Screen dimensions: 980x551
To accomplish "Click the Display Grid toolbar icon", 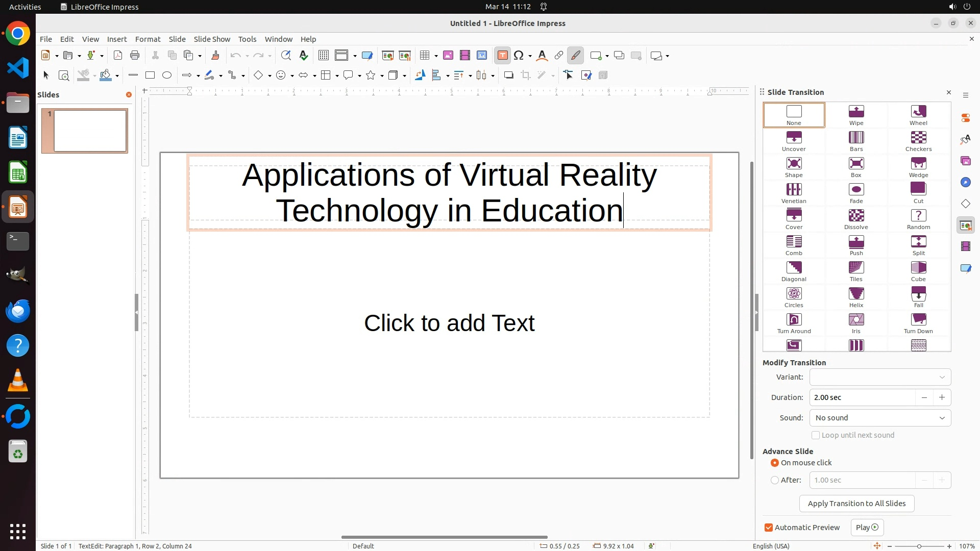I will click(323, 56).
